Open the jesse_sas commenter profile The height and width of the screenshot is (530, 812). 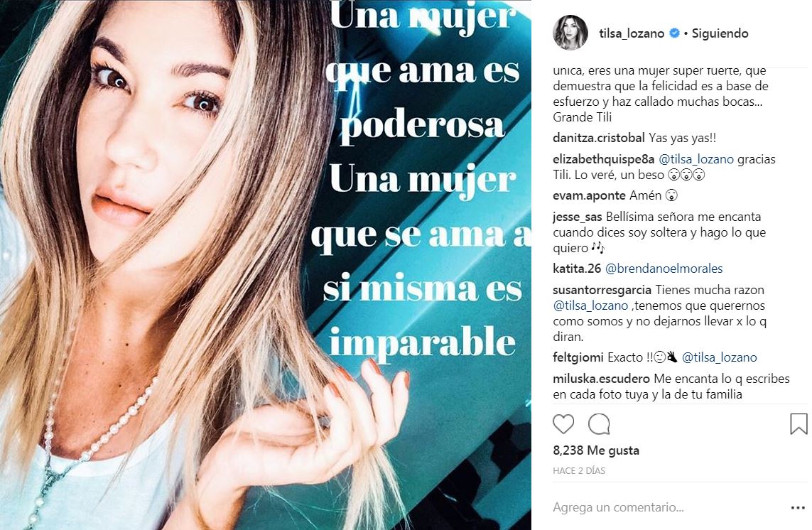[x=578, y=217]
